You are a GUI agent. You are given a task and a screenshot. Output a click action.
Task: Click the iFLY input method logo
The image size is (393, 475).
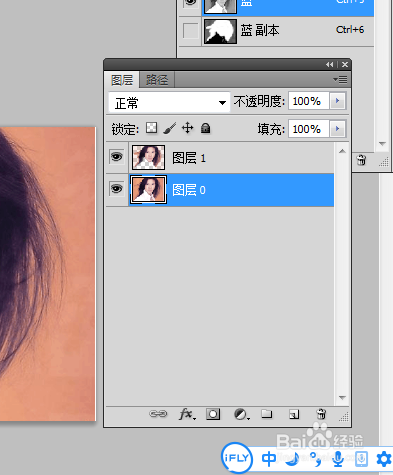click(x=237, y=458)
